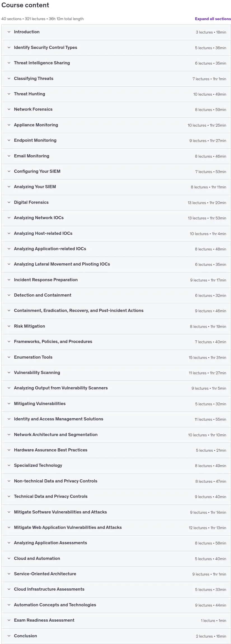Expand the Introduction section chevron
Viewport: 231px width, 644px height.
coord(9,32)
